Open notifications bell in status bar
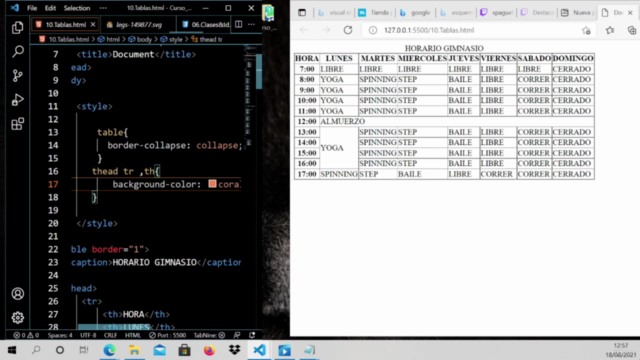640x360 pixels. [252, 335]
